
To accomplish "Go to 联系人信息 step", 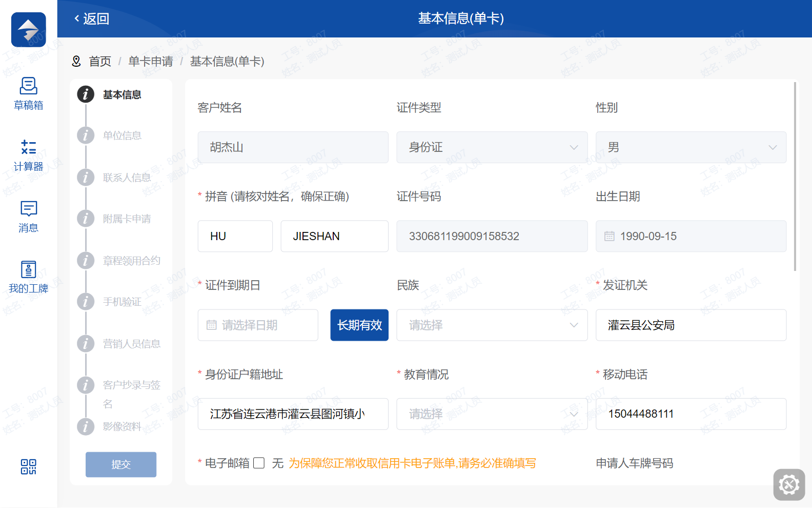I will pos(127,178).
